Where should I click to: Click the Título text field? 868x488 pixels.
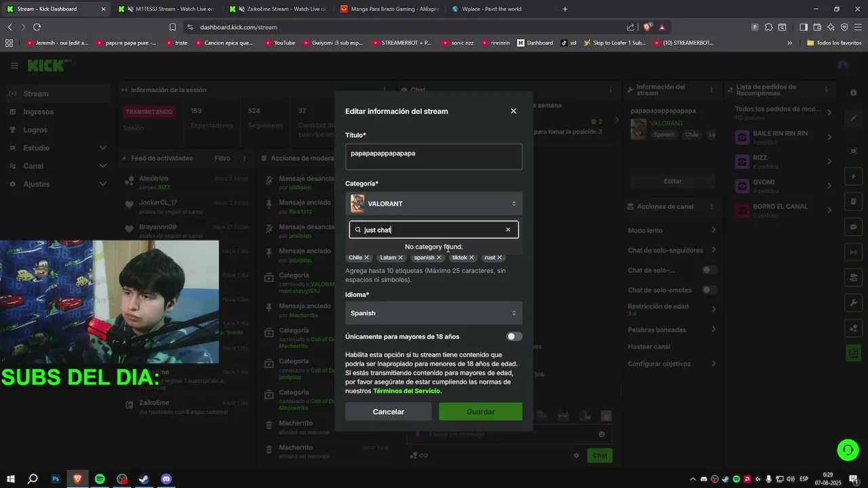pos(433,157)
